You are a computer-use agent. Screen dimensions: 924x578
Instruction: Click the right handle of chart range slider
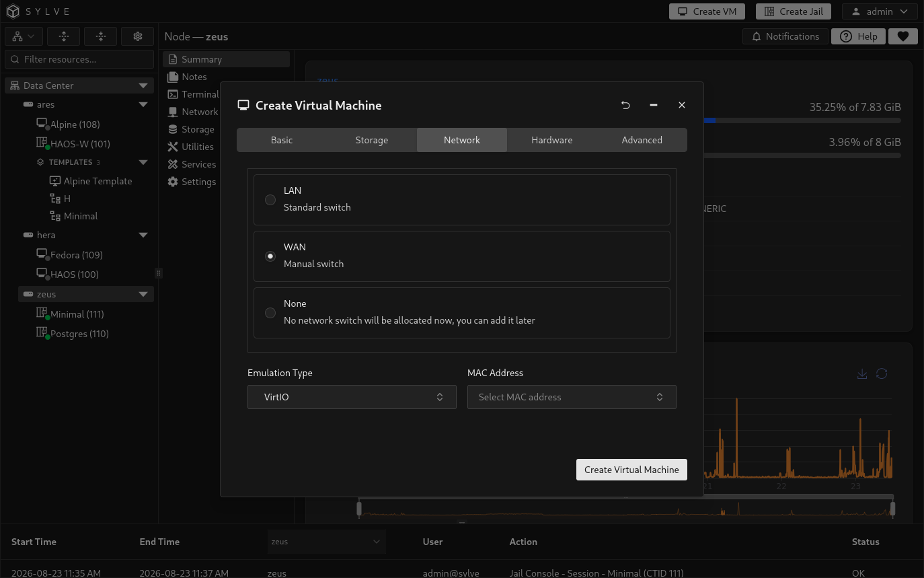[x=893, y=508]
